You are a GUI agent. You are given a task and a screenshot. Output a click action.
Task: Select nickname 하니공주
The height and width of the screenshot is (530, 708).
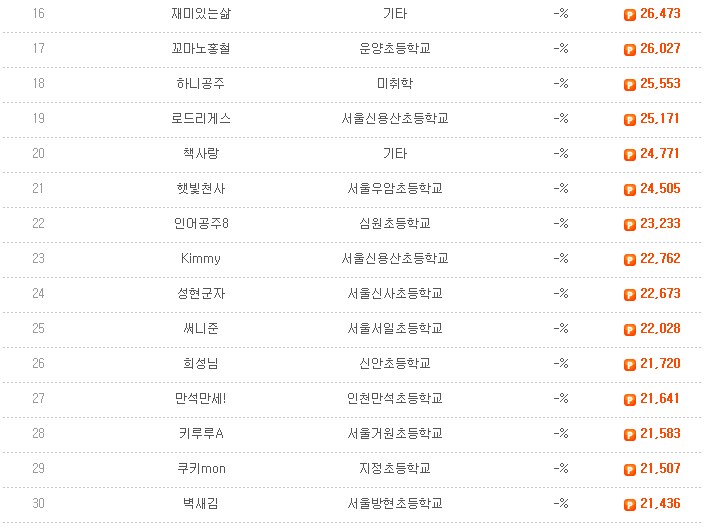[201, 84]
